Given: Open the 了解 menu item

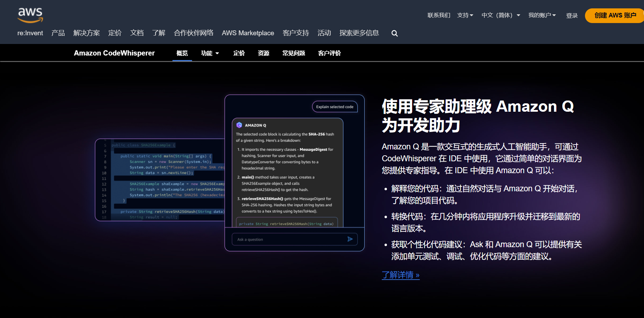Looking at the screenshot, I should (159, 33).
